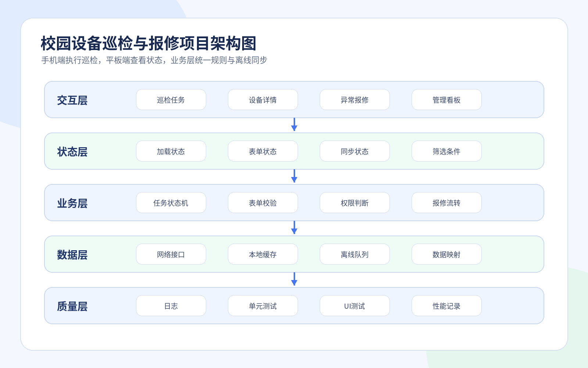
Task: Click the 业务层 layer label
Action: (72, 203)
